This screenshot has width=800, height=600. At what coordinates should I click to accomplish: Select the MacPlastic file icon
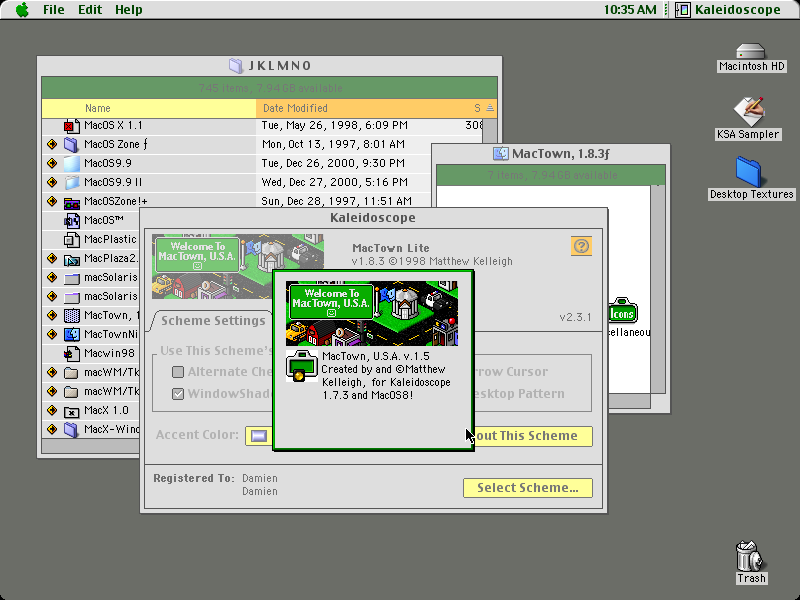(71, 239)
